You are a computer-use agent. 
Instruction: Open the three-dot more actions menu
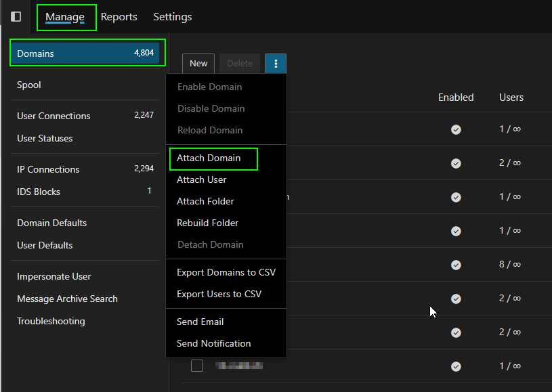[x=276, y=64]
